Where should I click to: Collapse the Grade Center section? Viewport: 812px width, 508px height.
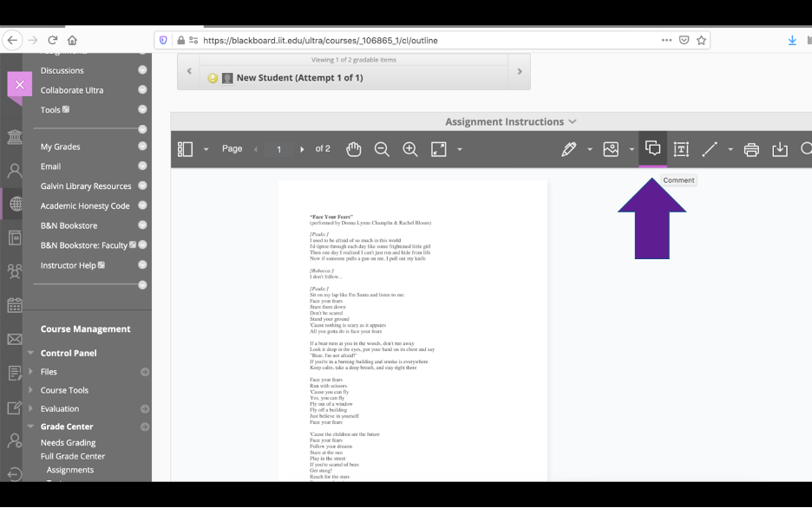click(x=30, y=427)
